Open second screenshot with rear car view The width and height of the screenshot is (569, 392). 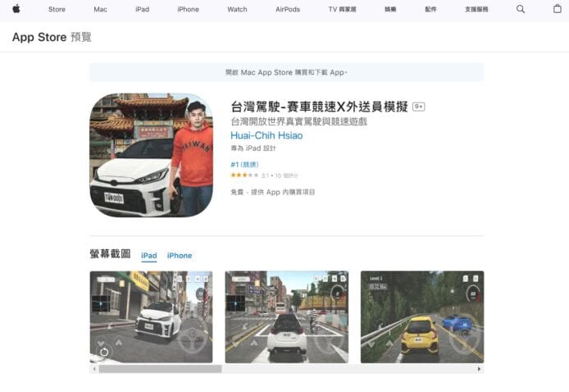(287, 317)
